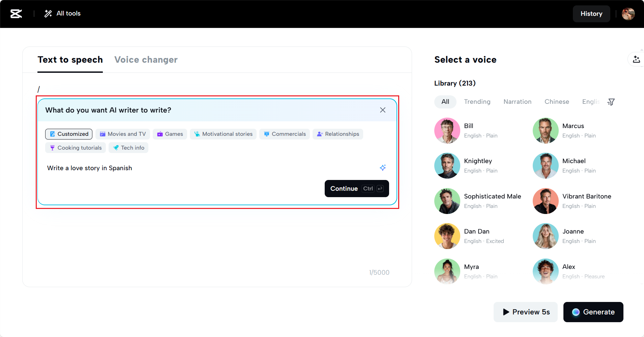Image resolution: width=644 pixels, height=337 pixels.
Task: Toggle the Customized prompt chip
Action: (x=68, y=134)
